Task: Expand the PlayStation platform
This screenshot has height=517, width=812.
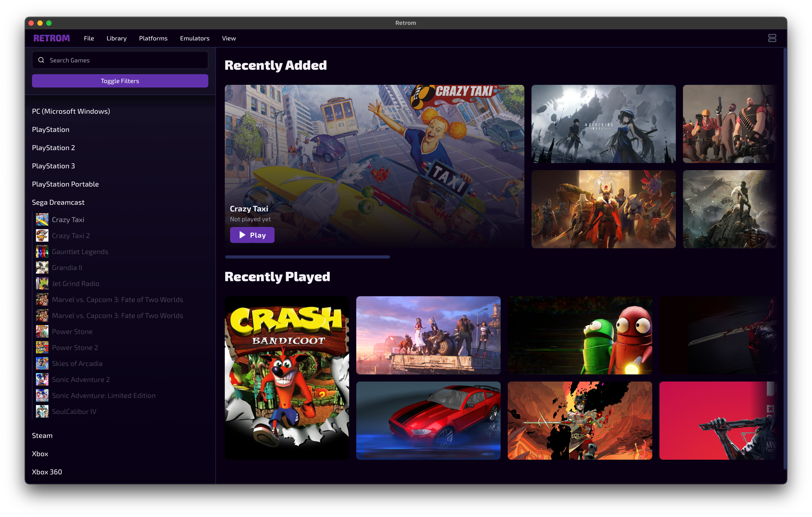Action: click(x=51, y=129)
